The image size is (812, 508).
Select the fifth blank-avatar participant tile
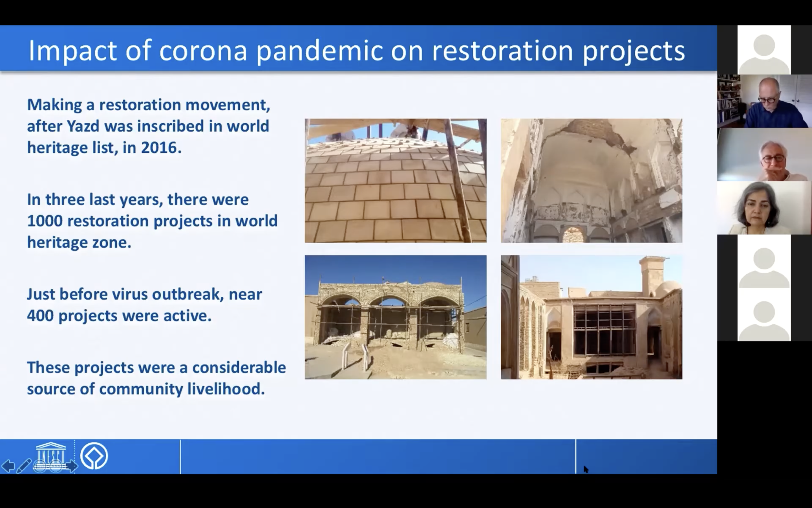tap(764, 261)
